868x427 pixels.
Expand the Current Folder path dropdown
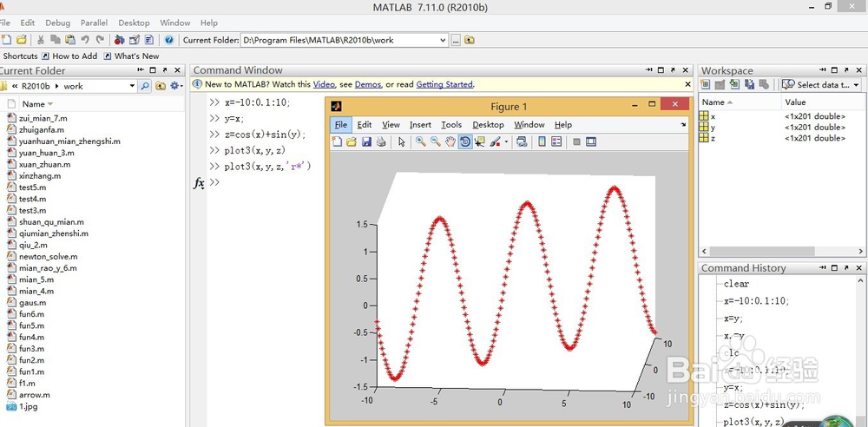click(443, 40)
